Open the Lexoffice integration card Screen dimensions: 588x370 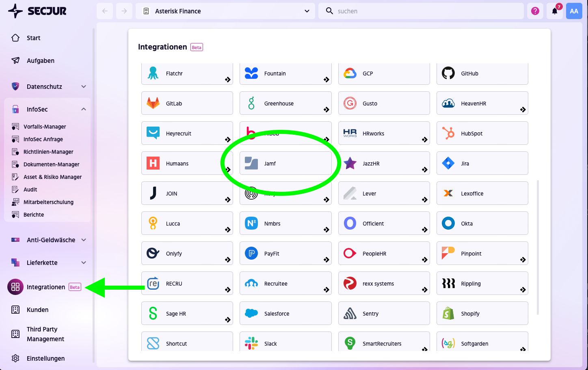pos(482,193)
